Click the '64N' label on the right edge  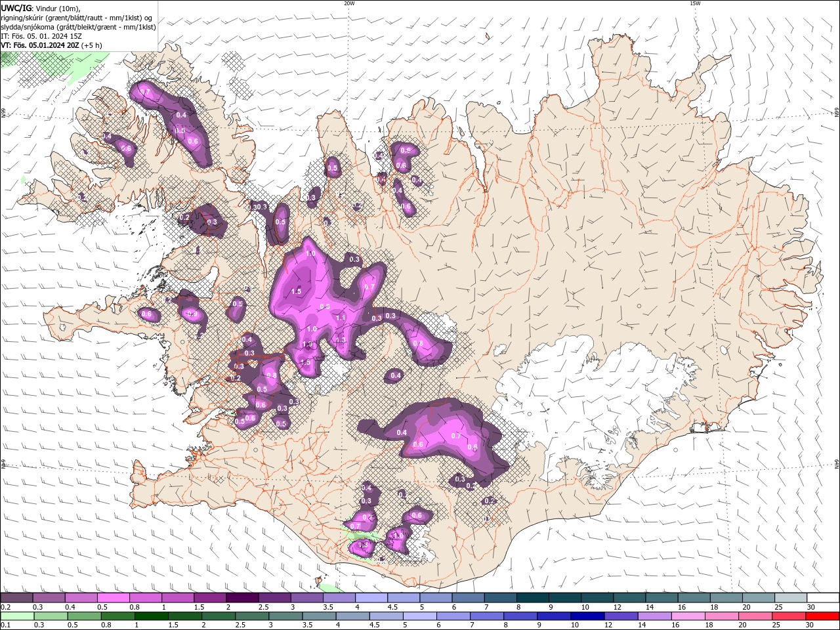coord(837,463)
